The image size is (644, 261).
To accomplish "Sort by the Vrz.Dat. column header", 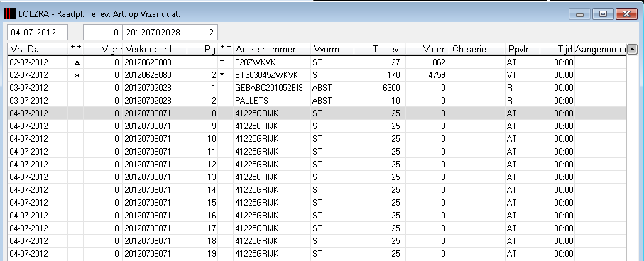I will [x=38, y=50].
